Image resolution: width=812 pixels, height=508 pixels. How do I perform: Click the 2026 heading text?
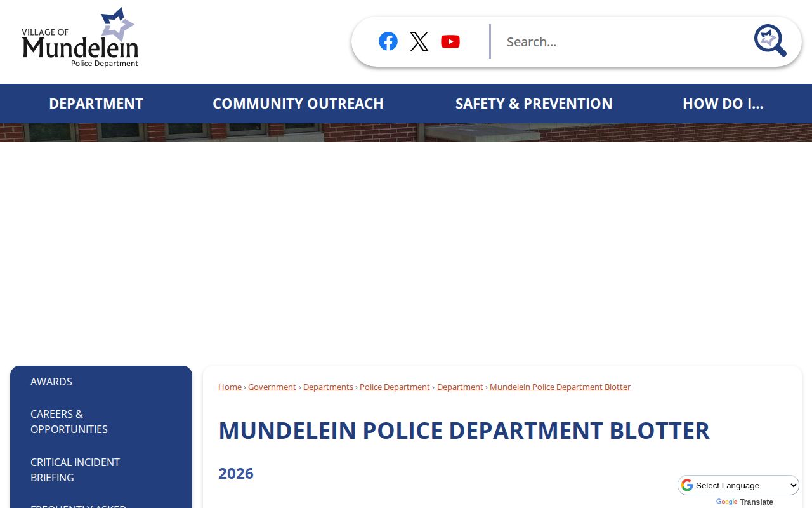tap(236, 473)
